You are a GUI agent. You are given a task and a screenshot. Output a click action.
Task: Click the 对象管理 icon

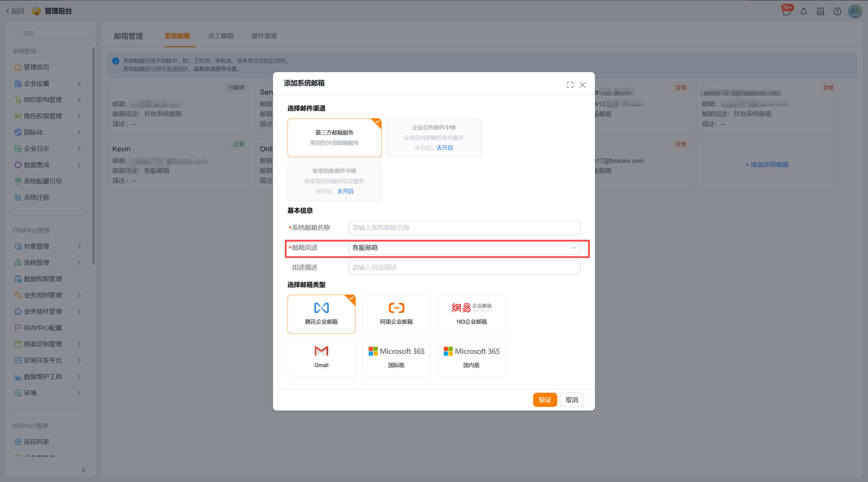click(18, 246)
